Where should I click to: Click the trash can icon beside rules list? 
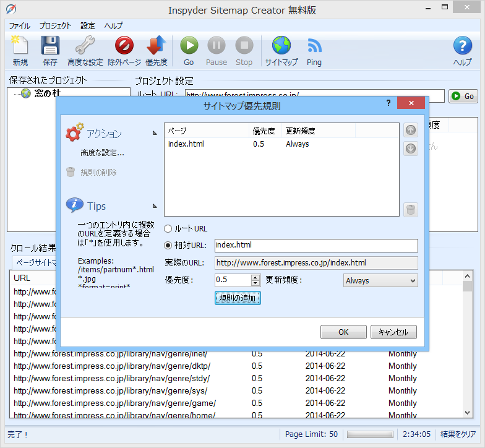pyautogui.click(x=411, y=210)
